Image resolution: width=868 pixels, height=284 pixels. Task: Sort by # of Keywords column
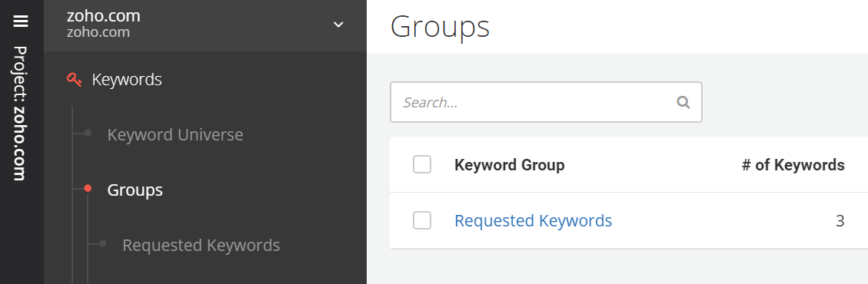coord(793,165)
